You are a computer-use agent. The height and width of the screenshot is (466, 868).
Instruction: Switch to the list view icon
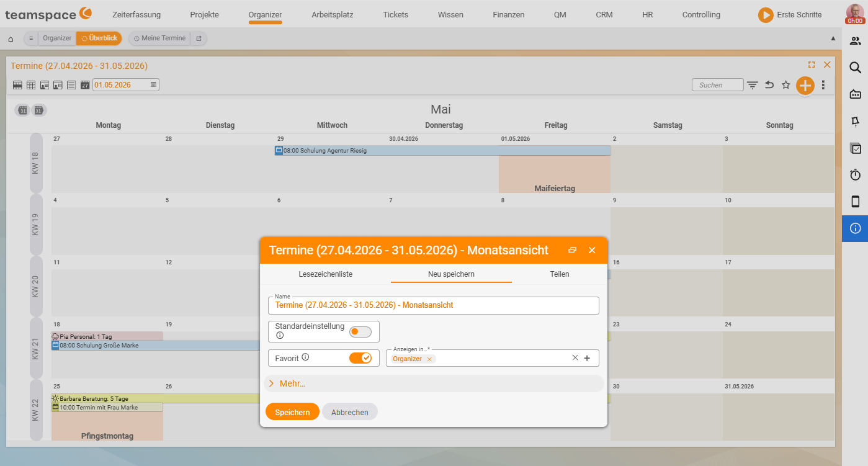(71, 85)
